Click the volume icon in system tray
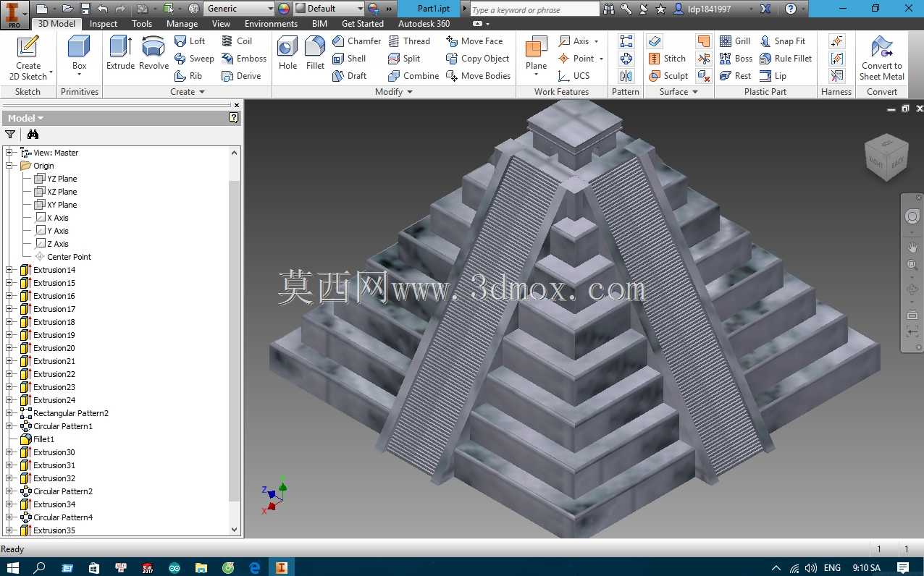 coord(811,568)
